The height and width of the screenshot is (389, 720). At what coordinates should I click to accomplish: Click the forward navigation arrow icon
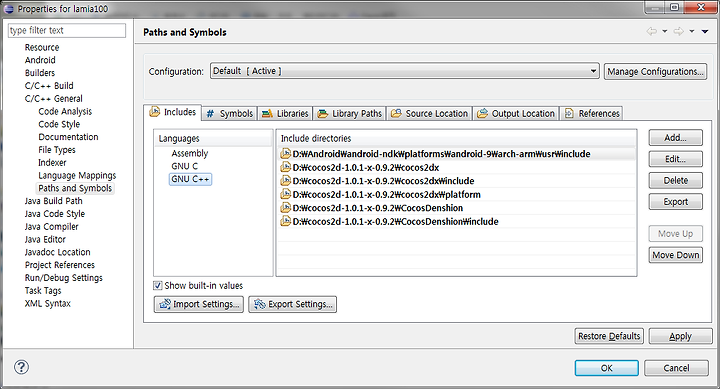coord(679,31)
